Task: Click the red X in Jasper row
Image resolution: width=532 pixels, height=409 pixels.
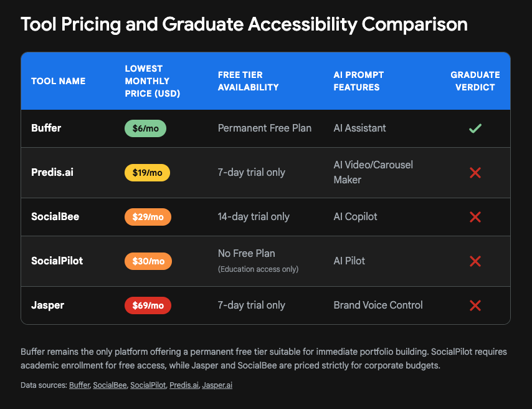Action: click(x=475, y=306)
